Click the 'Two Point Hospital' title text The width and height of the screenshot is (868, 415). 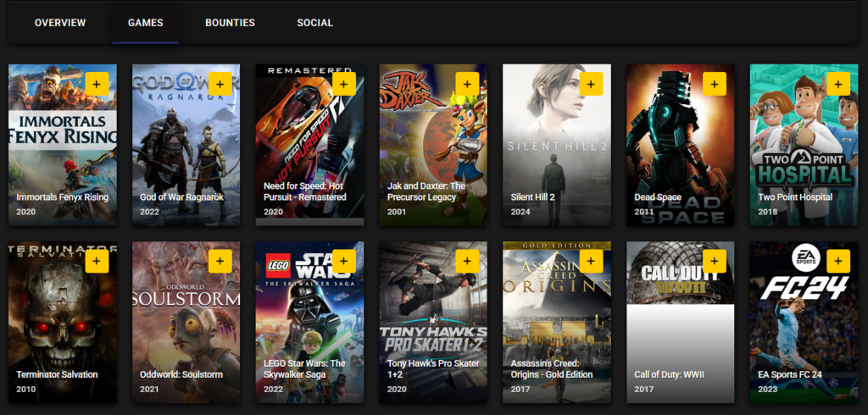point(795,197)
